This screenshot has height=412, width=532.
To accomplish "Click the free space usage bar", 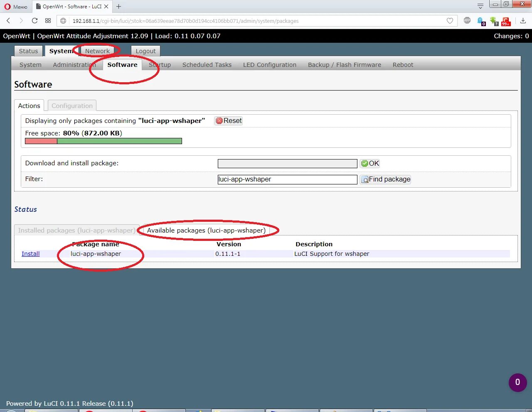I will coord(103,141).
